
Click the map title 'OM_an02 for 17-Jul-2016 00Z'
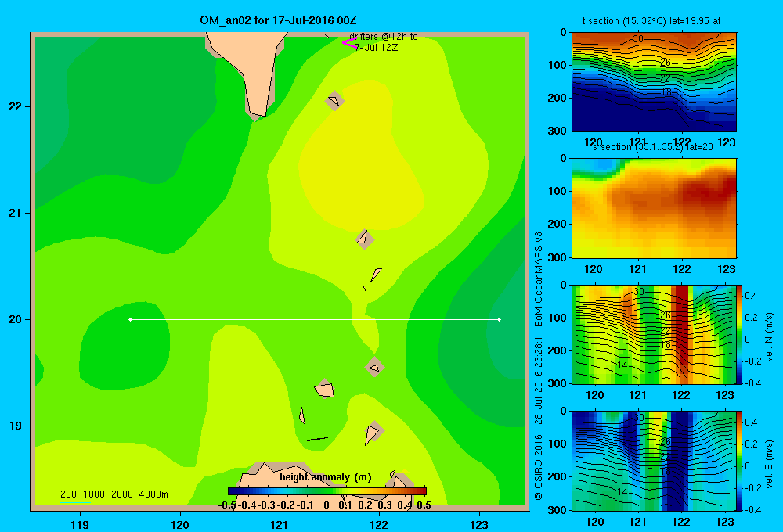pos(278,20)
